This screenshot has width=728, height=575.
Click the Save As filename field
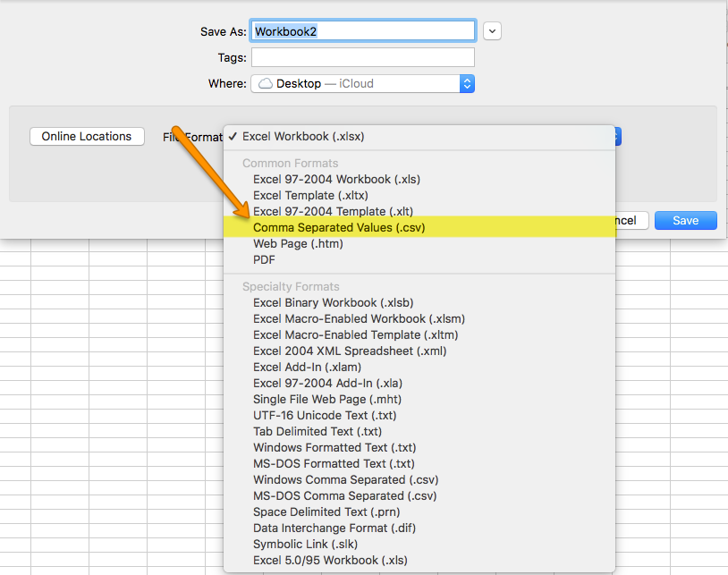coord(362,31)
